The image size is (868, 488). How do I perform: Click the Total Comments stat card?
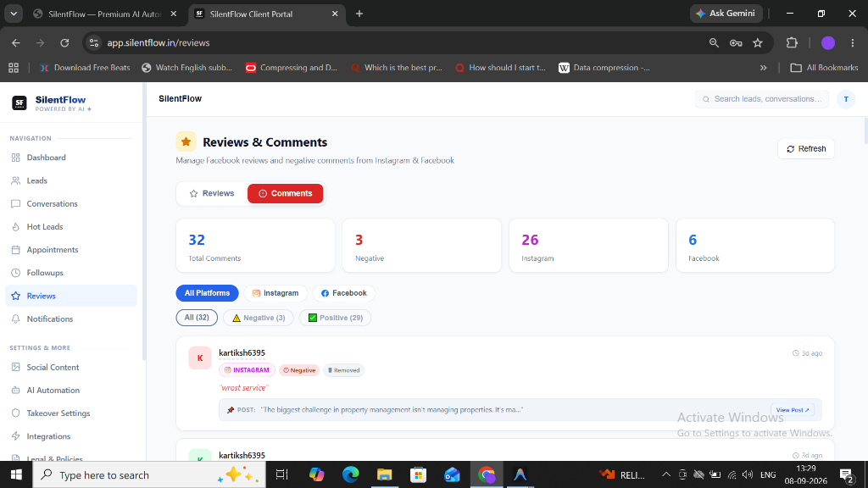tap(255, 245)
